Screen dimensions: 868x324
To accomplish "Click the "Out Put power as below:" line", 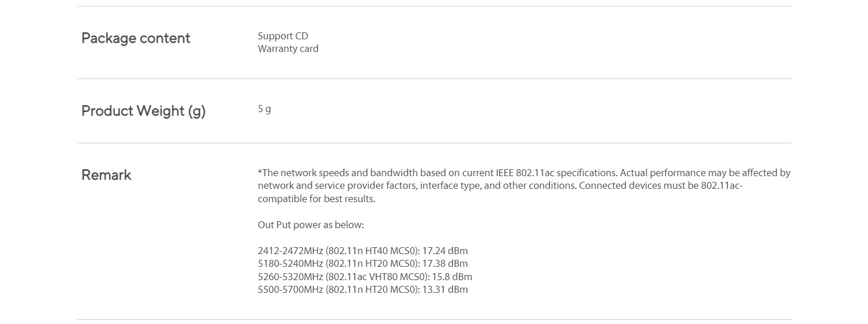I will pyautogui.click(x=311, y=225).
